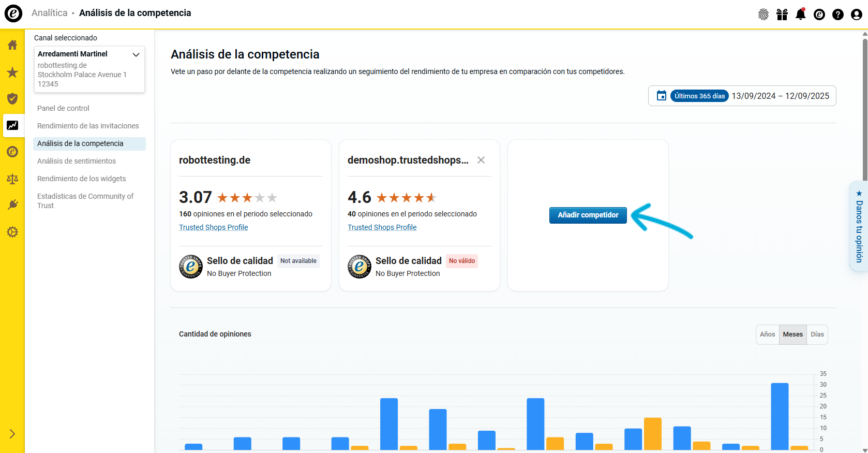Select the Meses chart view
Image resolution: width=868 pixels, height=453 pixels.
(792, 334)
